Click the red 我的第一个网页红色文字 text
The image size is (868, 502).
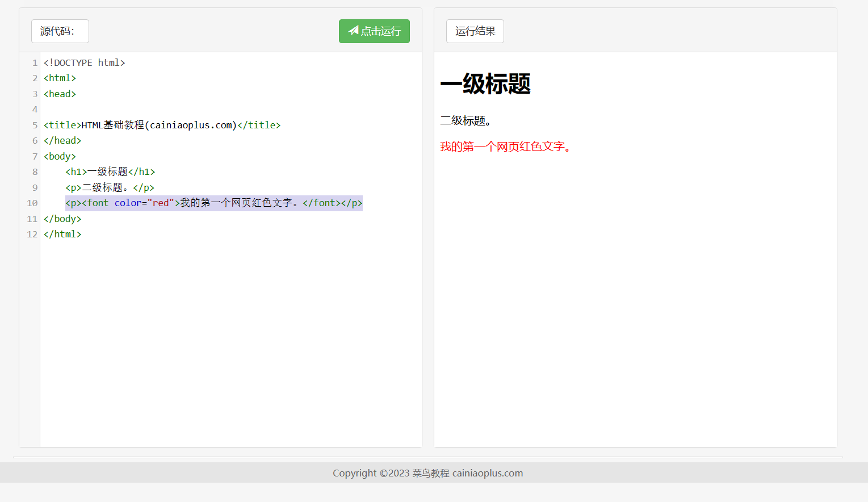[505, 147]
